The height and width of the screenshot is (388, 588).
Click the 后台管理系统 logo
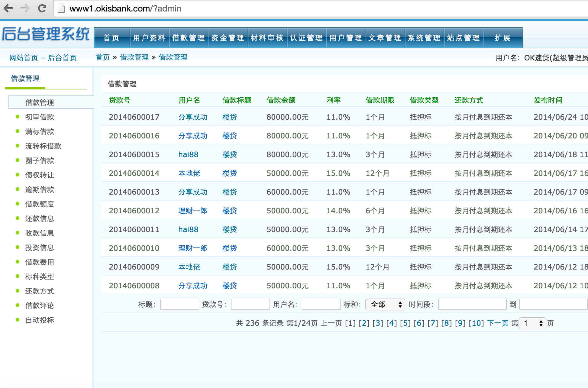[46, 34]
